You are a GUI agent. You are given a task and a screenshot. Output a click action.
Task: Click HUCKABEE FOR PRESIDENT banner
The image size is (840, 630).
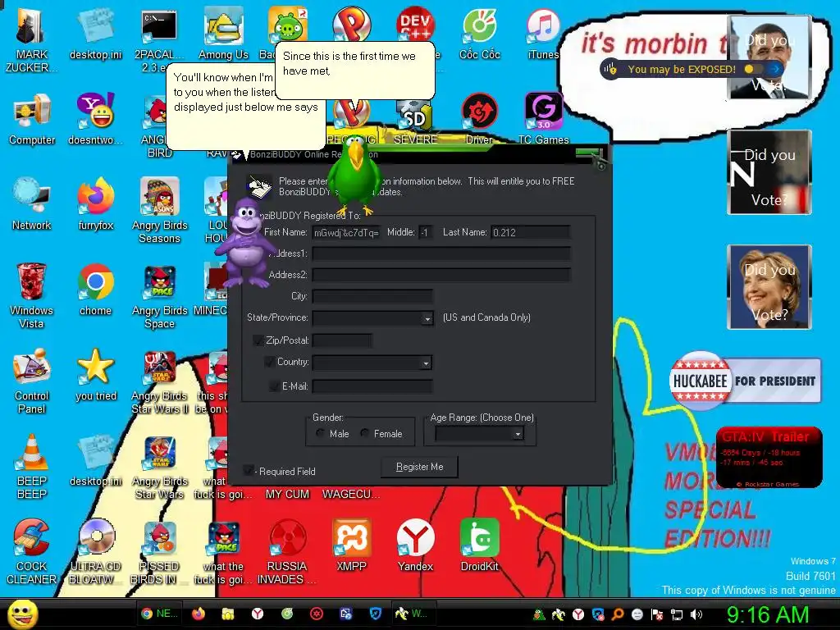point(745,381)
